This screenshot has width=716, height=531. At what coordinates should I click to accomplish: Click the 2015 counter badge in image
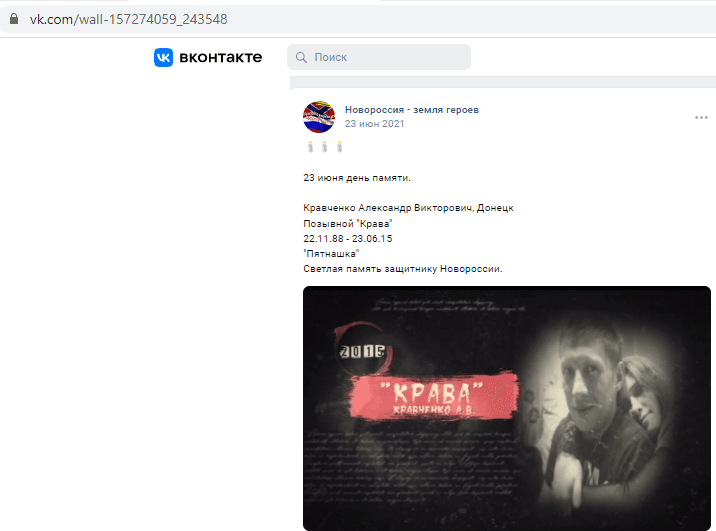[363, 351]
